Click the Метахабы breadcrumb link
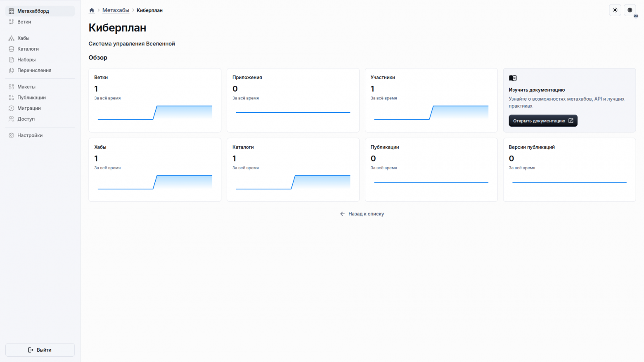644x362 pixels. 116,10
